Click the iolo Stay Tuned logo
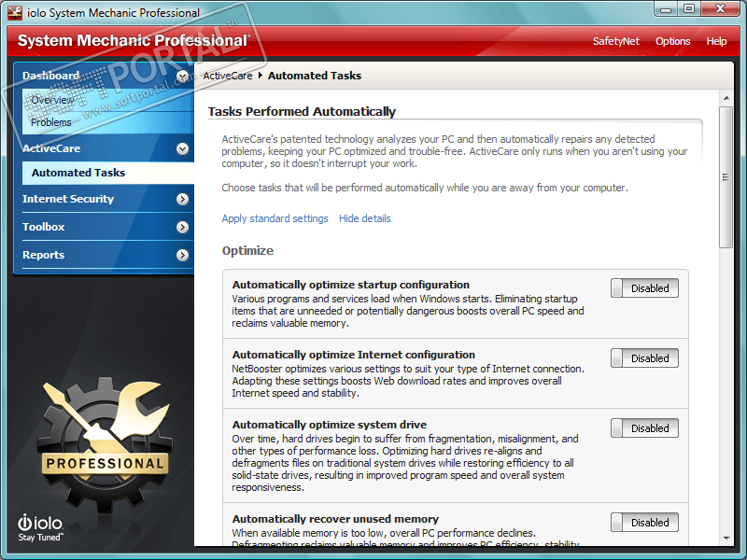The height and width of the screenshot is (560, 747). point(40,527)
